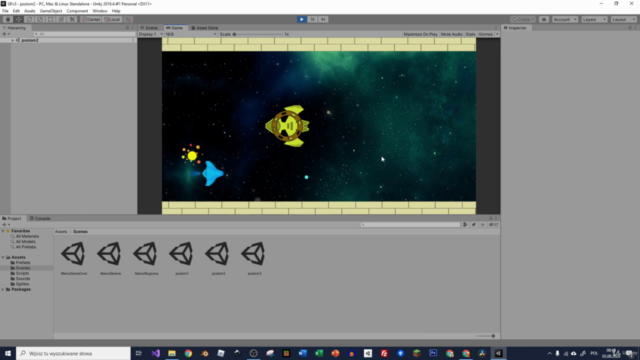The width and height of the screenshot is (640, 360).
Task: Lock the Hierarchy panel
Action: (x=127, y=28)
